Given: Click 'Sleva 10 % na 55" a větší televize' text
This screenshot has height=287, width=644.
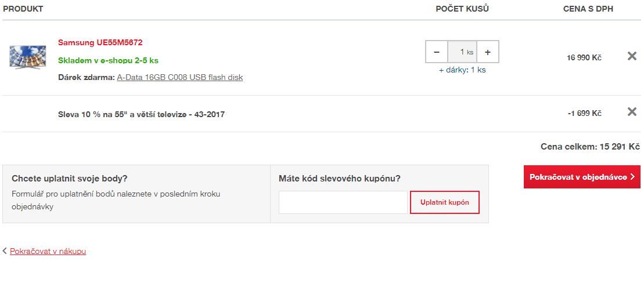Looking at the screenshot, I should click(141, 114).
